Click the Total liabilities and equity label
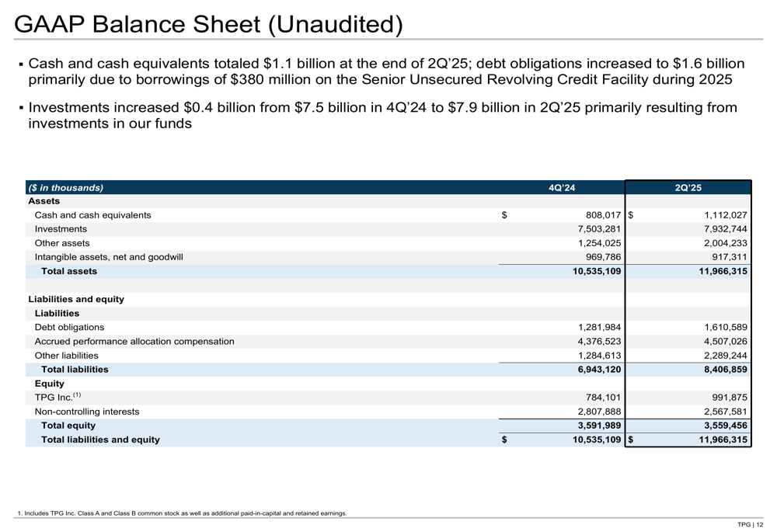The image size is (777, 532). (100, 440)
